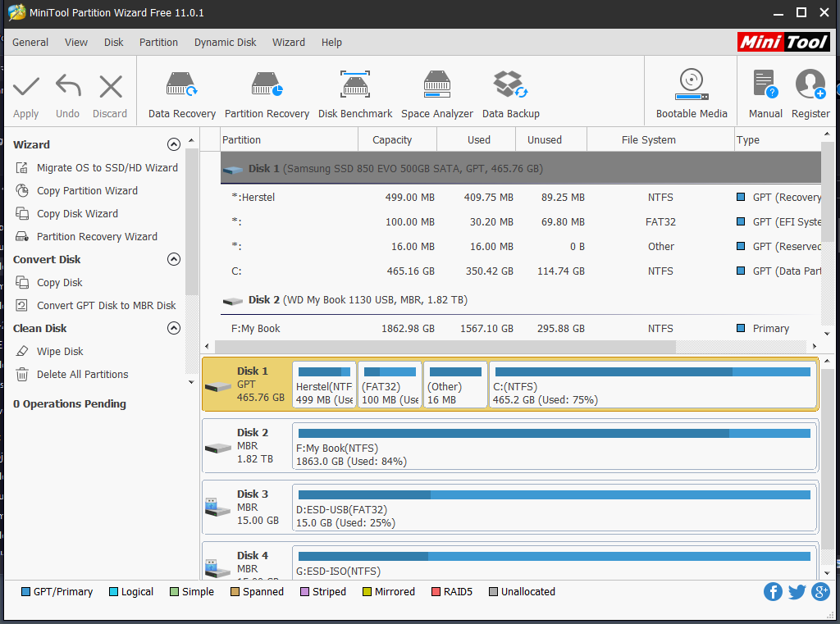Select the 16.00 MB Other partition row
Screen dimensions: 840x624
pyautogui.click(x=521, y=246)
